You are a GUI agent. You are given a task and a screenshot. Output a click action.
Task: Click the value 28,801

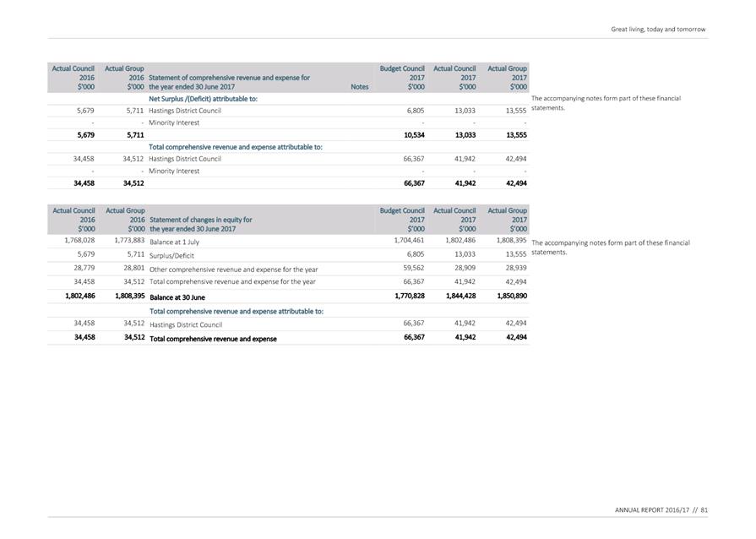(134, 268)
